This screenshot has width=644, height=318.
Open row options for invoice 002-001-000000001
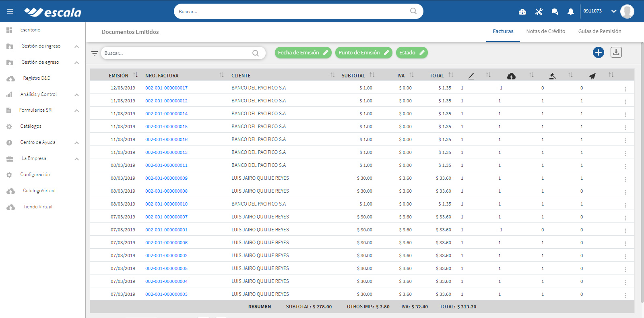pyautogui.click(x=625, y=231)
